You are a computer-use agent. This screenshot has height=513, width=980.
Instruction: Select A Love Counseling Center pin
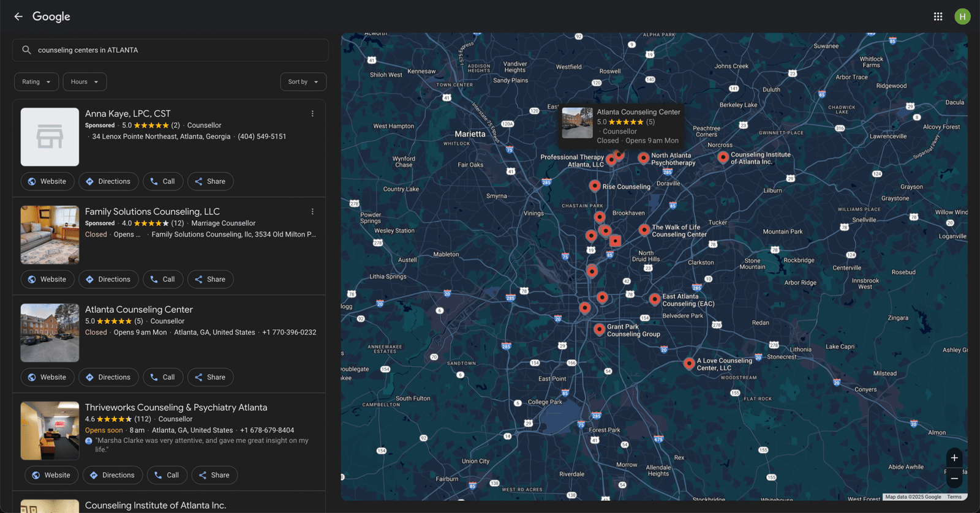(689, 364)
